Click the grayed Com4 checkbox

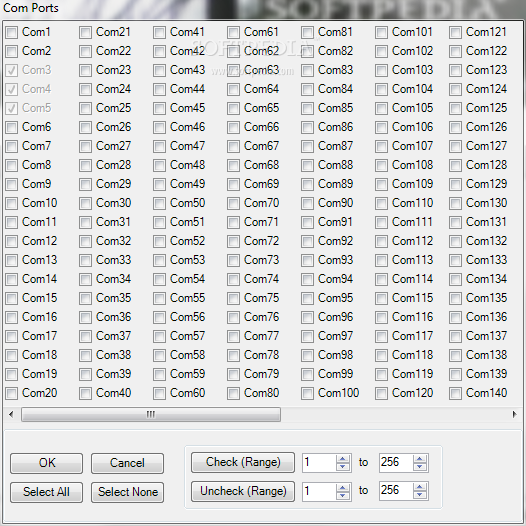pyautogui.click(x=12, y=90)
